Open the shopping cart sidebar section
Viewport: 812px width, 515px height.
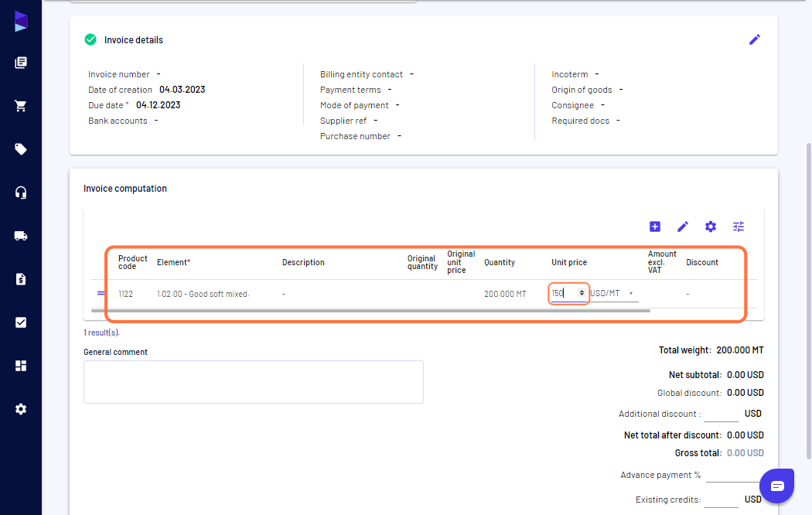click(x=21, y=106)
